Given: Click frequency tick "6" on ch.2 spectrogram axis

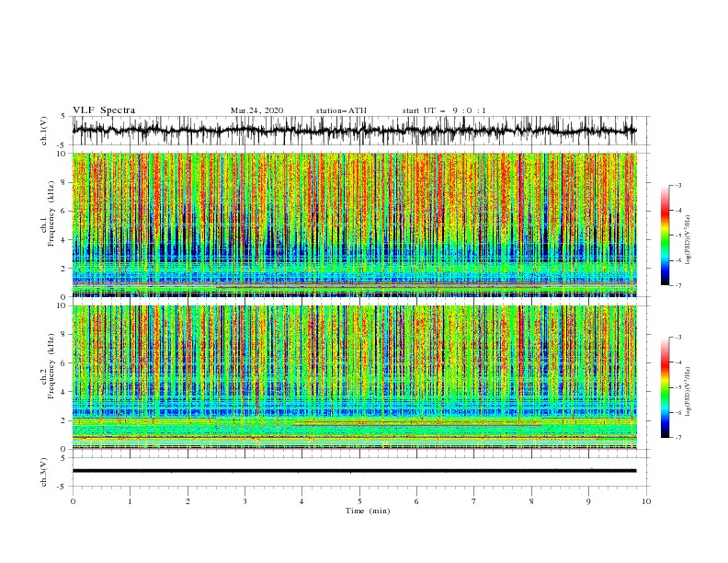Looking at the screenshot, I should (x=63, y=363).
